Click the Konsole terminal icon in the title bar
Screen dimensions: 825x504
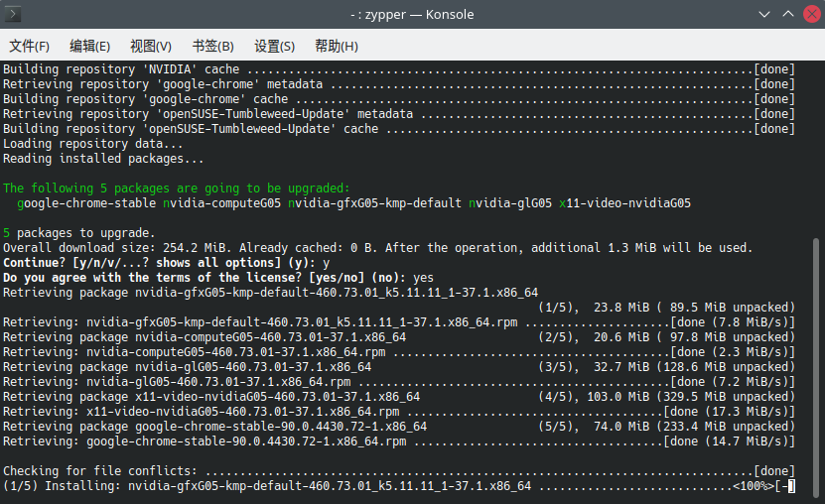click(x=13, y=14)
